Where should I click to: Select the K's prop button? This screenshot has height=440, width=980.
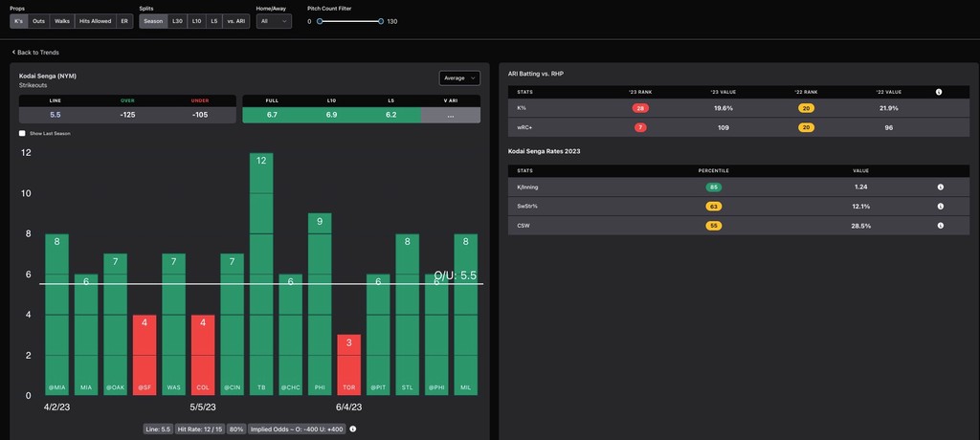(x=19, y=21)
